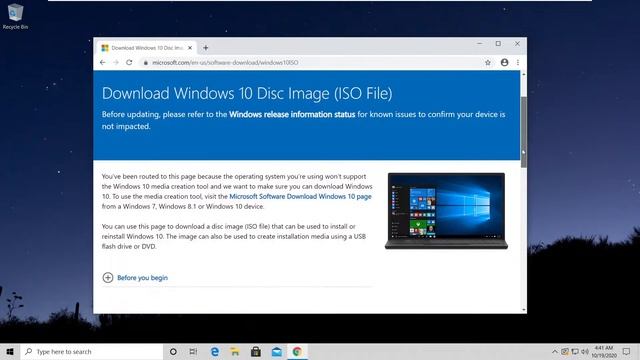The width and height of the screenshot is (640, 360).
Task: Go back with Chrome's back arrow
Action: point(102,62)
